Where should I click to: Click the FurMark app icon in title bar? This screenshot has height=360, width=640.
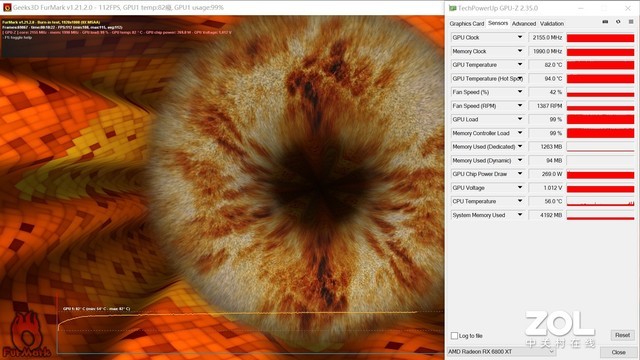coord(7,7)
